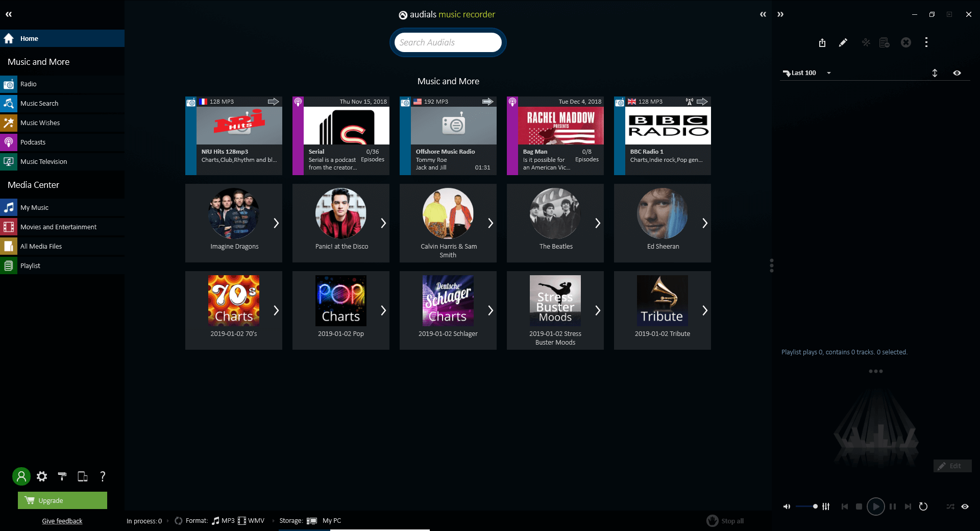Open the user account icon
980x531 pixels.
(21, 476)
